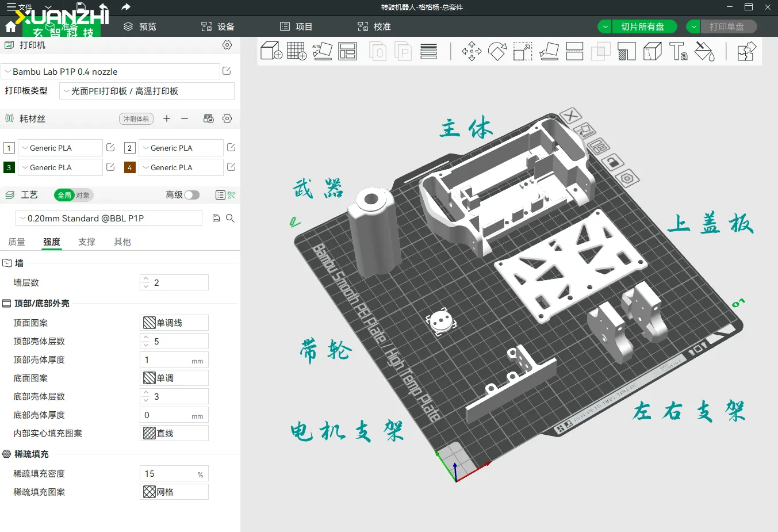Open filament settings gear icon
Viewport: 778px width, 532px height.
pyautogui.click(x=227, y=118)
